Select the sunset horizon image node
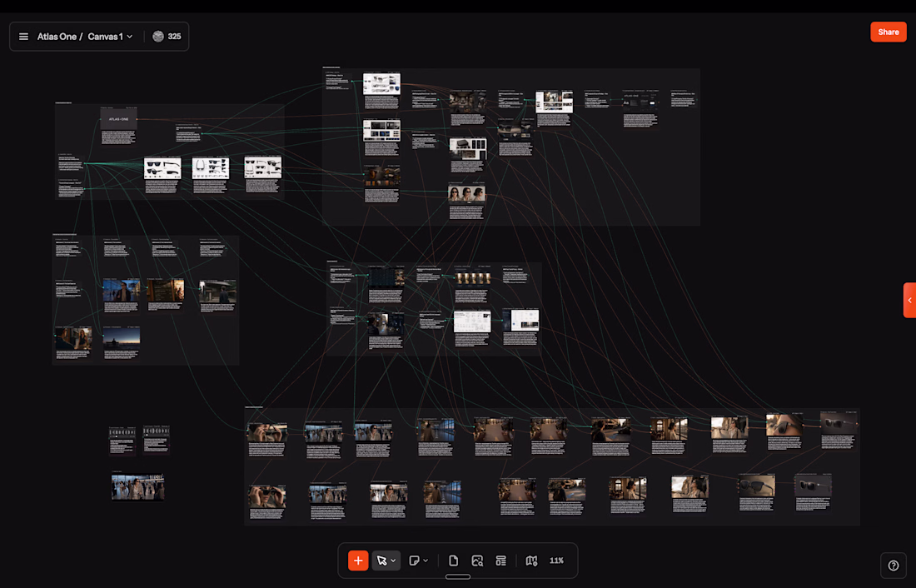 (x=122, y=337)
